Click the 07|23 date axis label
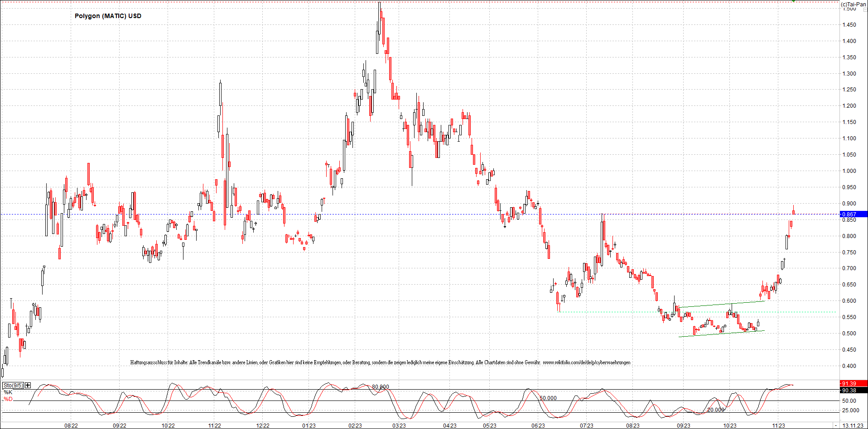 click(x=587, y=425)
